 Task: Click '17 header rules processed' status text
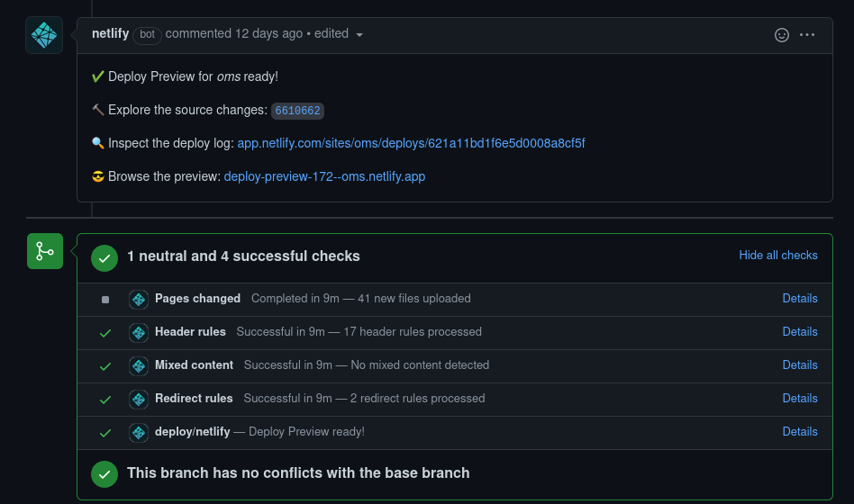pos(413,331)
